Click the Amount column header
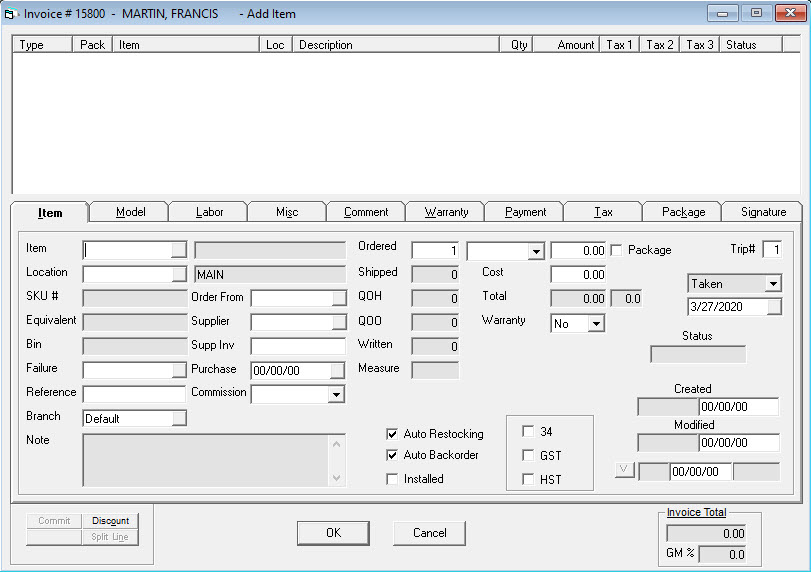This screenshot has width=811, height=572. tap(566, 45)
